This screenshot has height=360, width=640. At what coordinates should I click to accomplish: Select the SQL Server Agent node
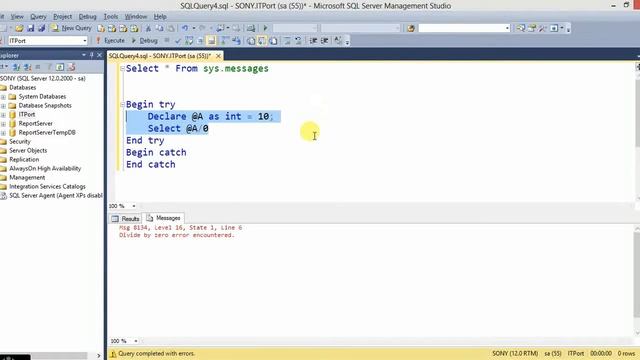tap(56, 196)
